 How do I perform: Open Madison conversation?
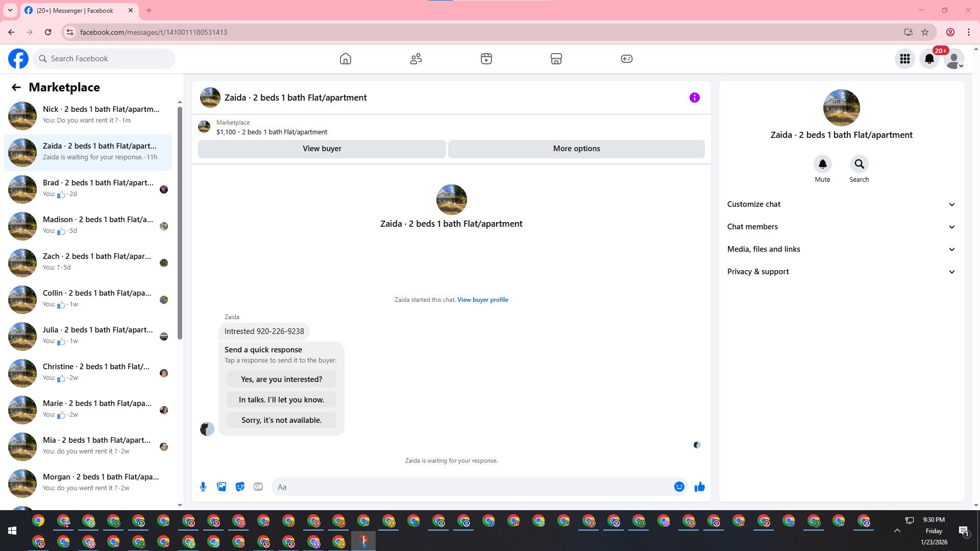pyautogui.click(x=88, y=225)
